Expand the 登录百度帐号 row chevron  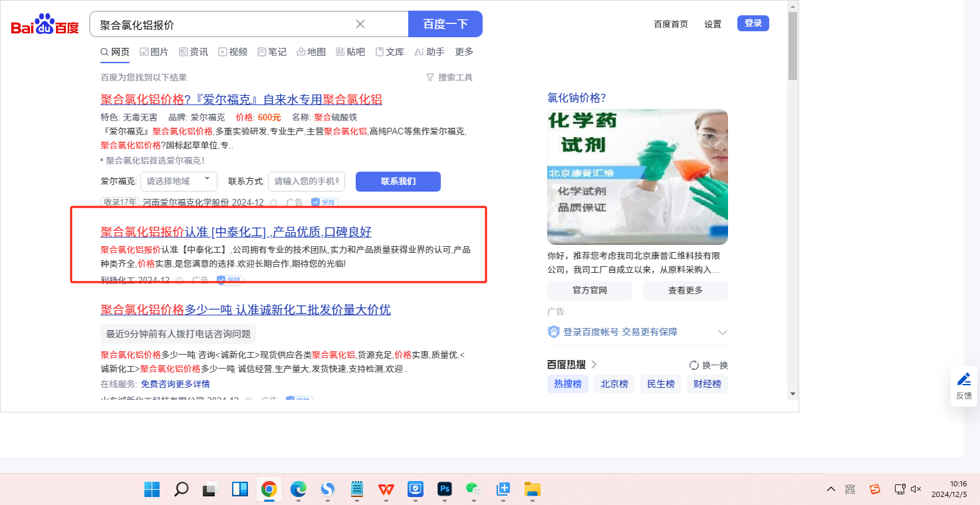pyautogui.click(x=723, y=332)
